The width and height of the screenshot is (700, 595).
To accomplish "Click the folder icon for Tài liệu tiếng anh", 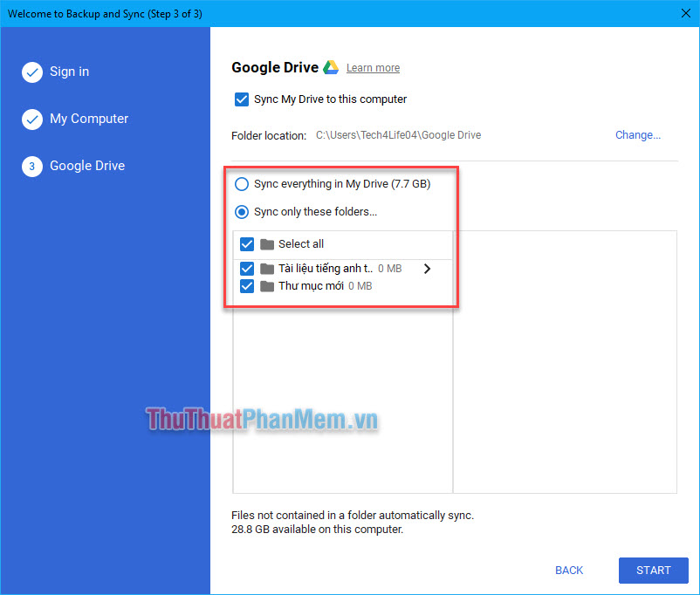I will 265,269.
